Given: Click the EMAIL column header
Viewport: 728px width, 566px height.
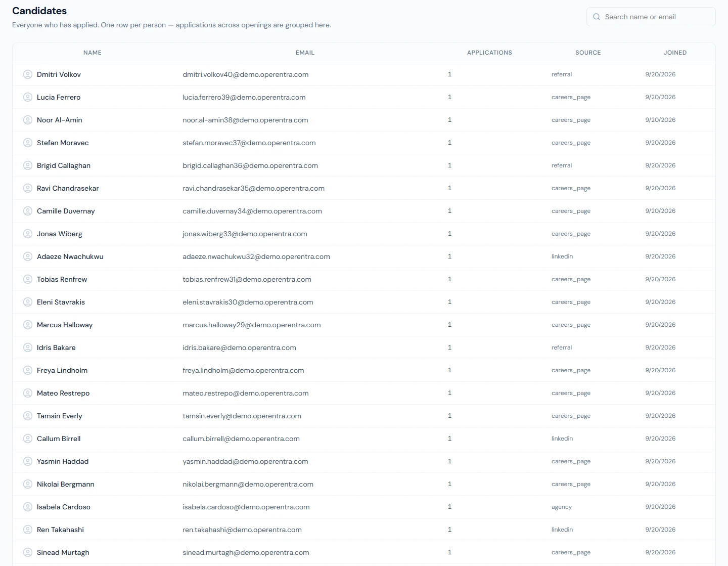Looking at the screenshot, I should tap(305, 53).
